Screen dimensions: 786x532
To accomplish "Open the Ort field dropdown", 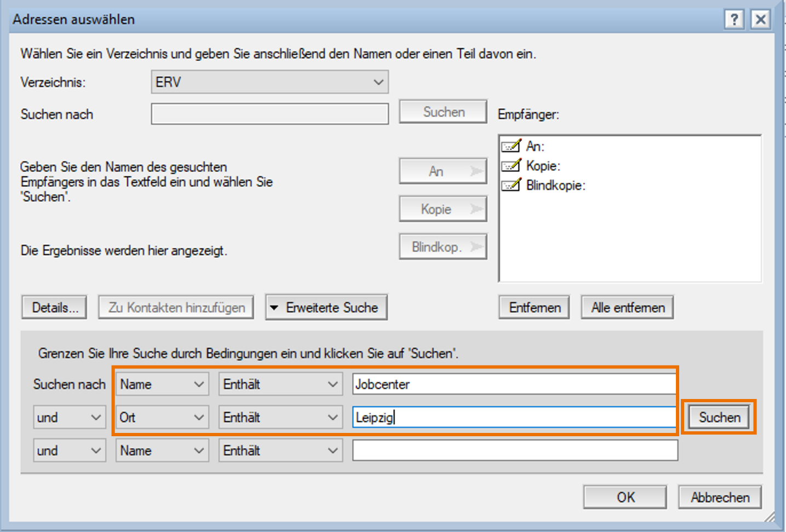I will pyautogui.click(x=162, y=418).
